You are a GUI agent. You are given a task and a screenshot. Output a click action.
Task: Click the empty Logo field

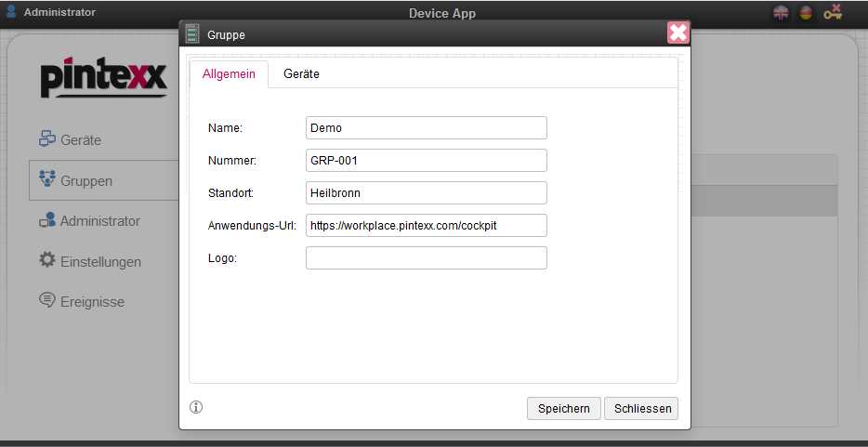[x=426, y=257]
